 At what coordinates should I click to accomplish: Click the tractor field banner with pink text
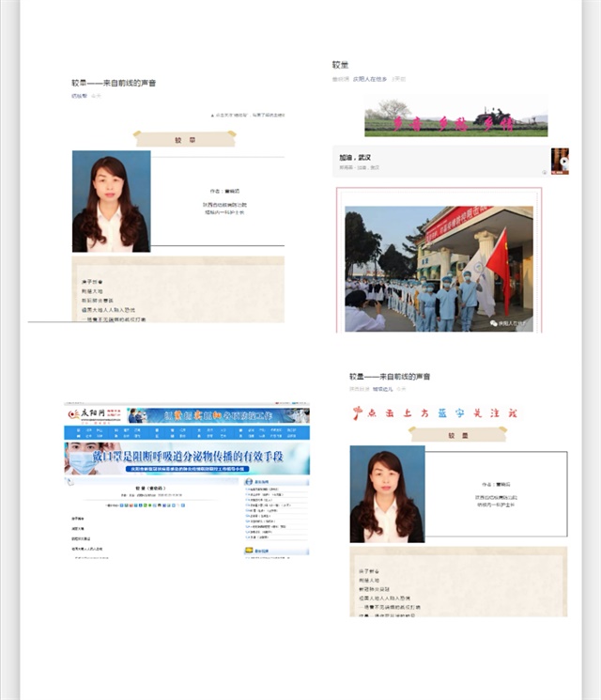point(455,118)
